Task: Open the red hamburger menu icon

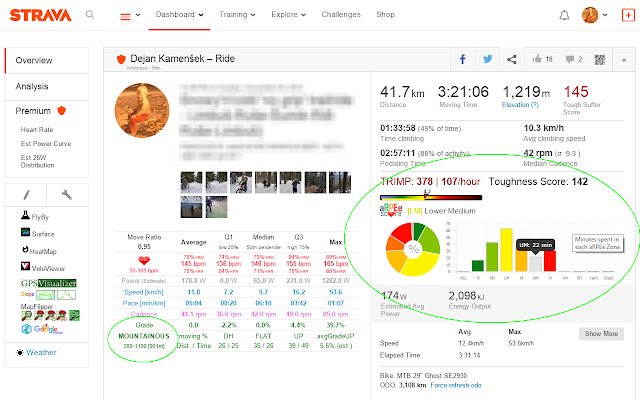Action: point(125,16)
